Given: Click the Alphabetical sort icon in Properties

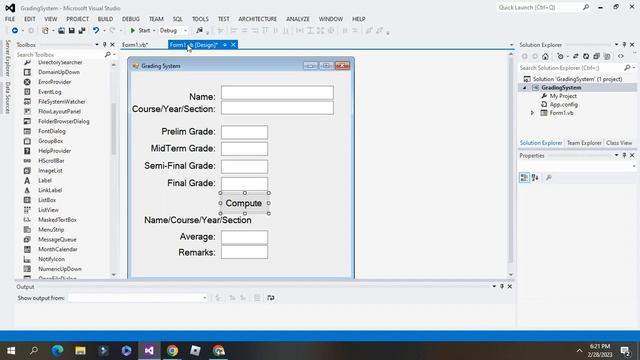Looking at the screenshot, I should click(535, 178).
